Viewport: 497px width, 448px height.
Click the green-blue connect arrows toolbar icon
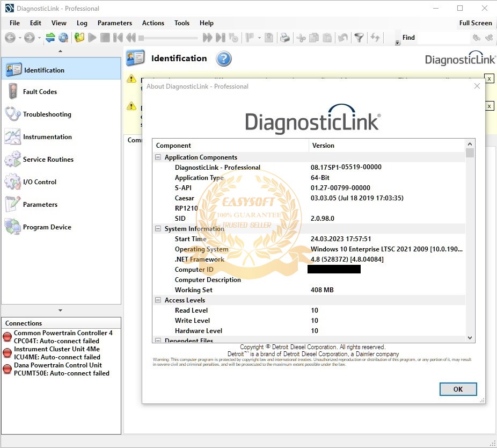point(50,38)
